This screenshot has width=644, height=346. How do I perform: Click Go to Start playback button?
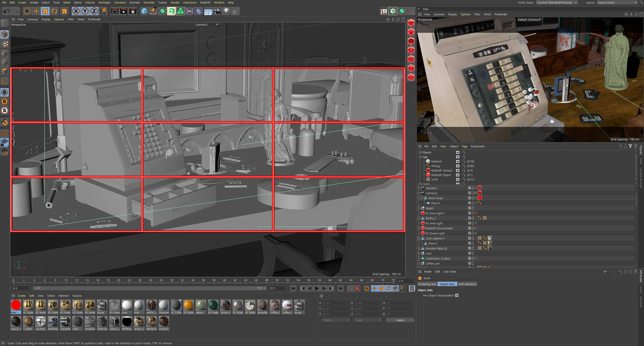(x=293, y=288)
